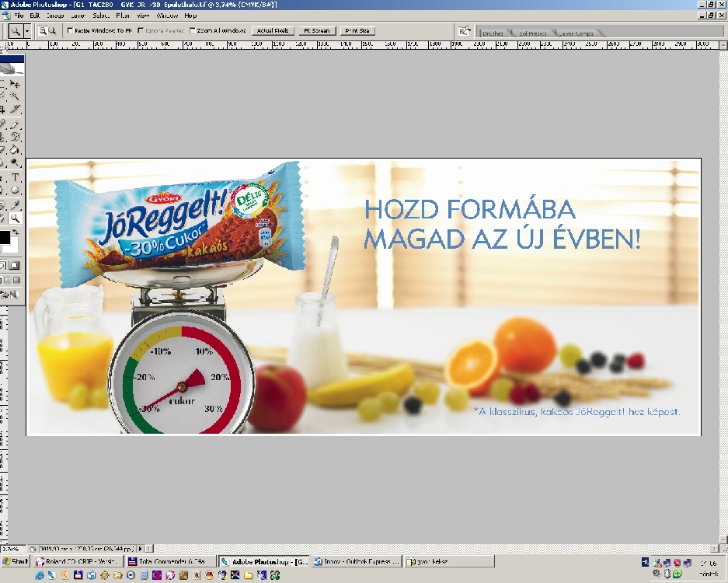Switch to full screen mode

click(16, 280)
